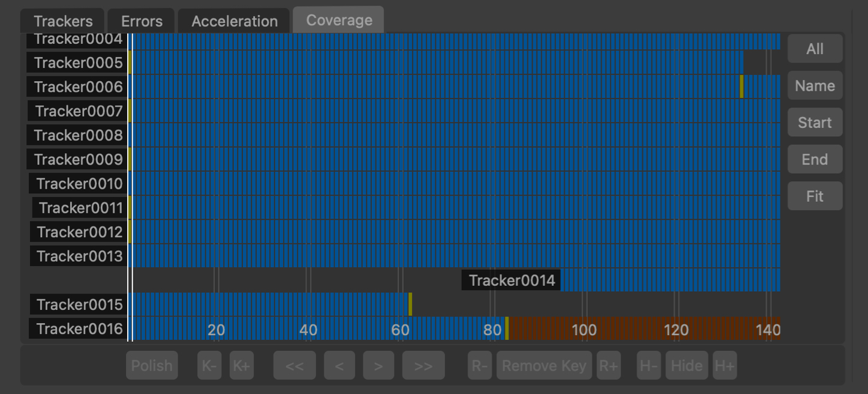Step forward with the > button
The width and height of the screenshot is (868, 394).
[x=379, y=365]
